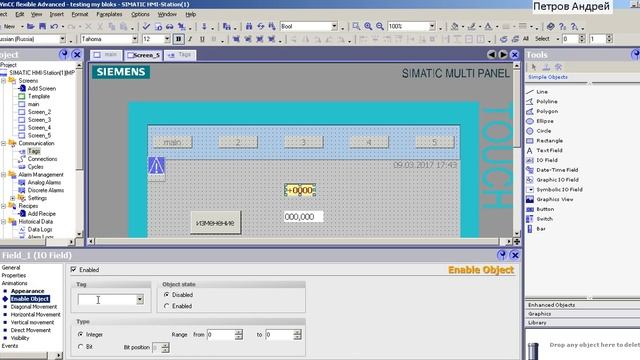Viewport: 640px width, 360px height.
Task: Open the Library tool group
Action: (x=537, y=322)
